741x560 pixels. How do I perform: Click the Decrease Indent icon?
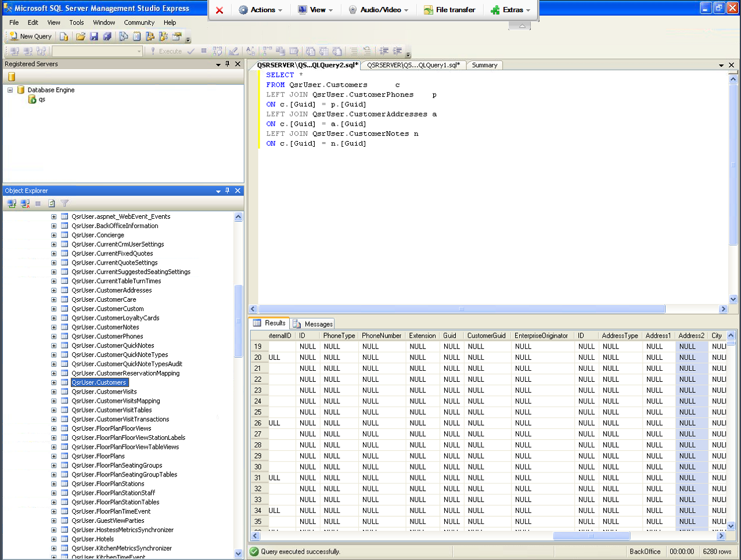[x=384, y=51]
